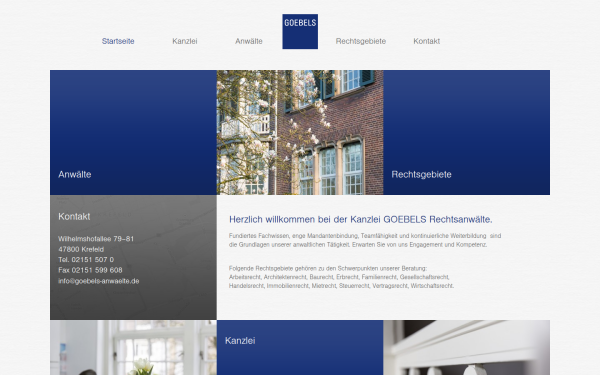The width and height of the screenshot is (600, 375).
Task: Click the GOEBELS logo in the header
Action: click(300, 31)
